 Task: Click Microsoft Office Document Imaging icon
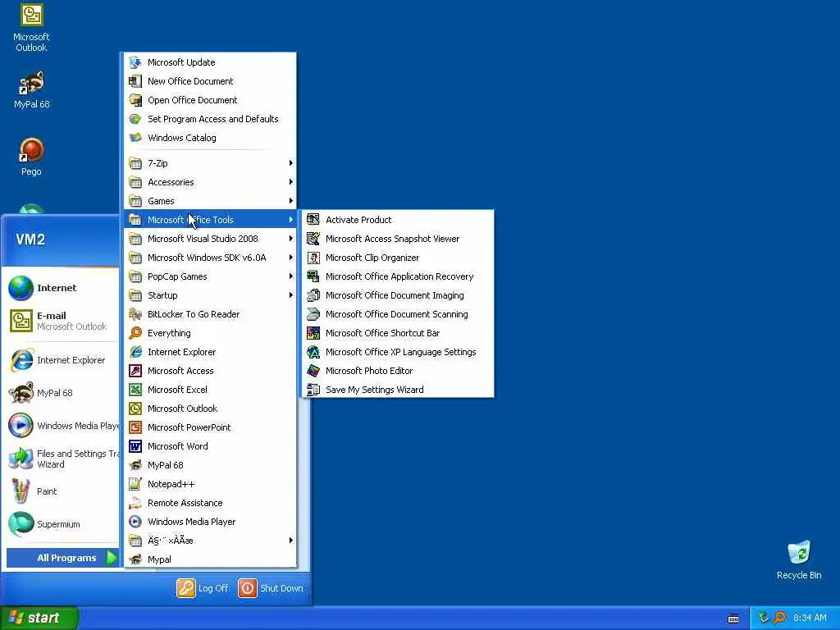313,295
